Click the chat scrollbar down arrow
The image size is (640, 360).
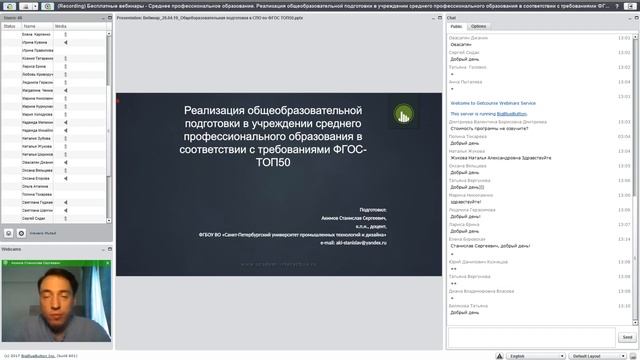pos(635,322)
